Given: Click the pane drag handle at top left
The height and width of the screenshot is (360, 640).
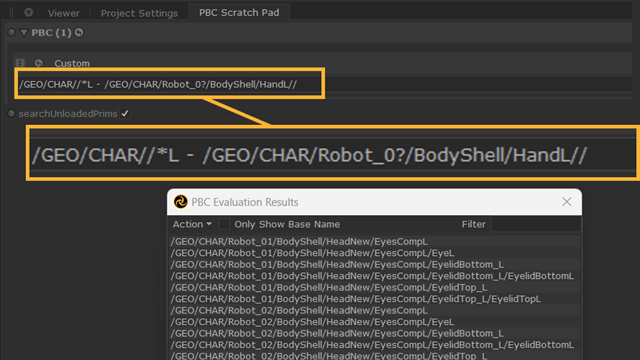Looking at the screenshot, I should [11, 12].
